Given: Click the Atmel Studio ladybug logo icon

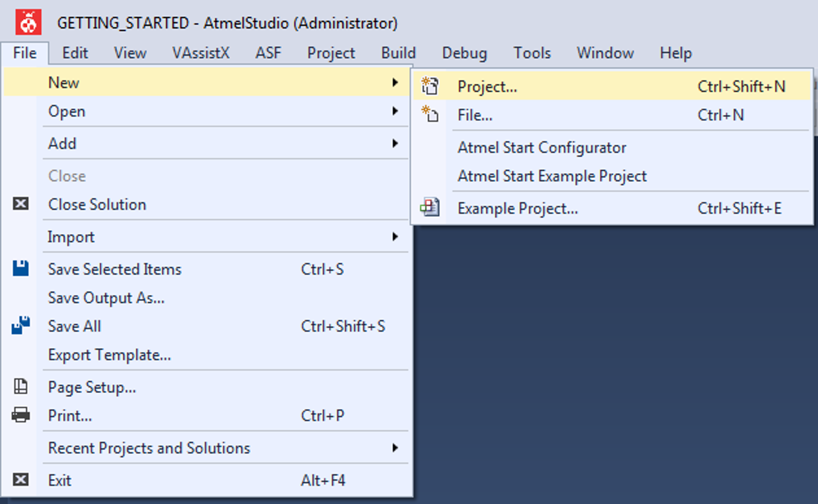Looking at the screenshot, I should click(28, 22).
